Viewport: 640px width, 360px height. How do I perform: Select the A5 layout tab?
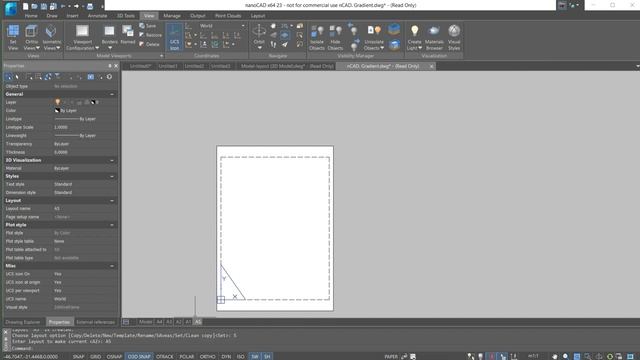198,322
